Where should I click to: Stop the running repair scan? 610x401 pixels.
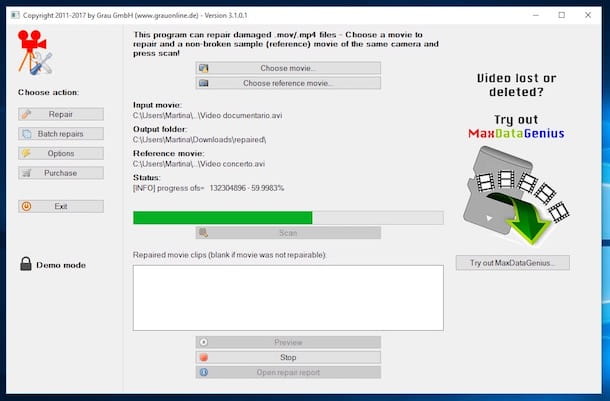[x=288, y=357]
